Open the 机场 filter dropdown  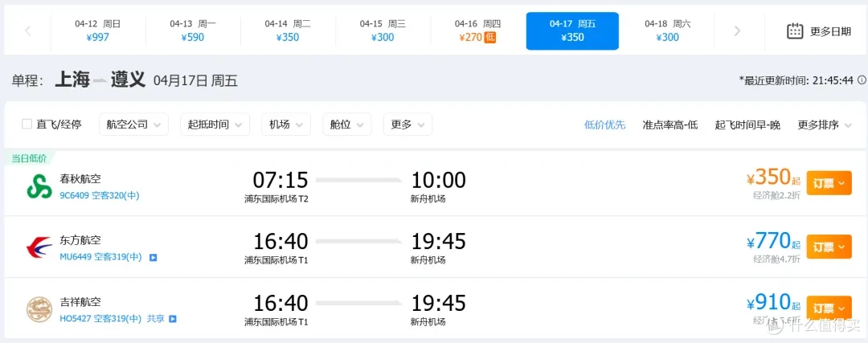pos(285,125)
